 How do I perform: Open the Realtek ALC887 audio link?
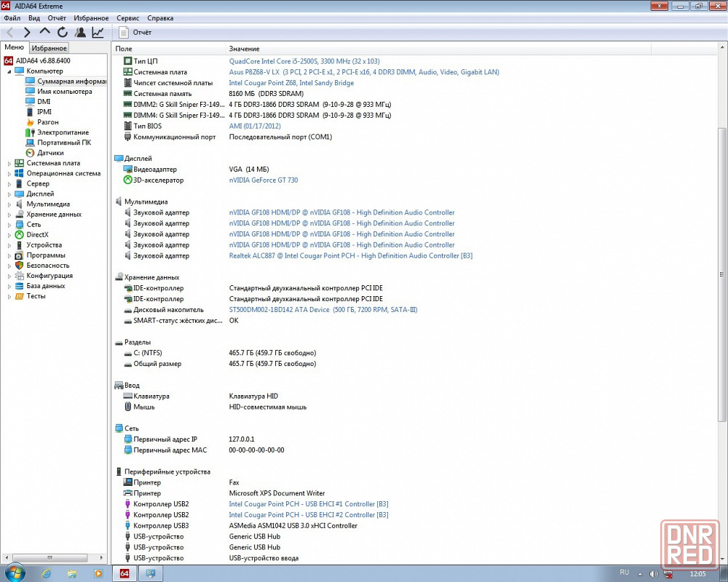pos(351,256)
